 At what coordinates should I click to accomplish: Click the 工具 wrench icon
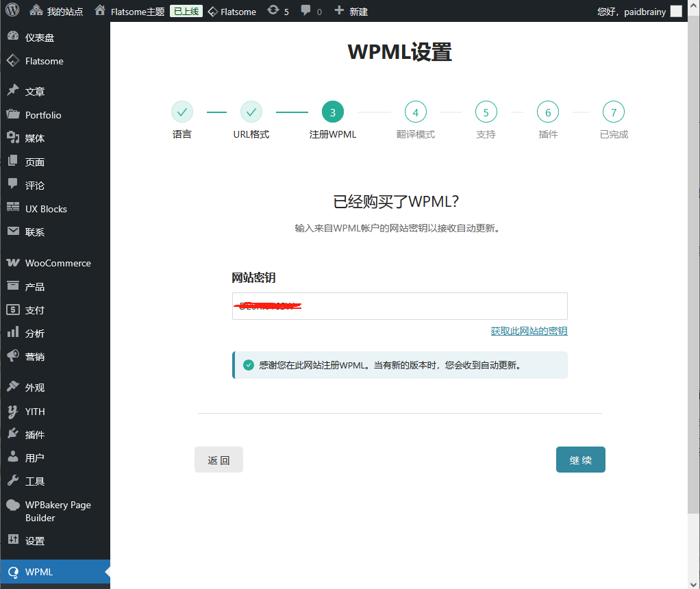pos(13,480)
